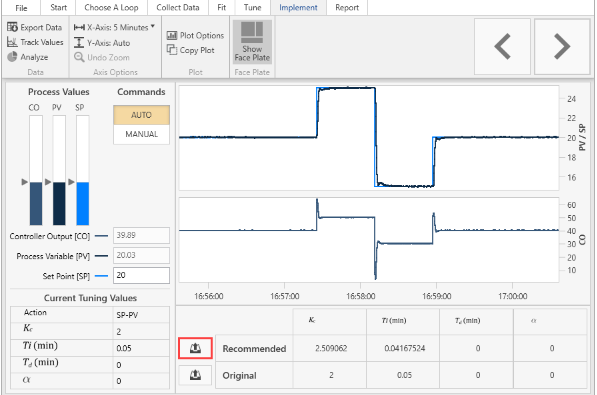
Task: Click the Original row label
Action: point(239,376)
